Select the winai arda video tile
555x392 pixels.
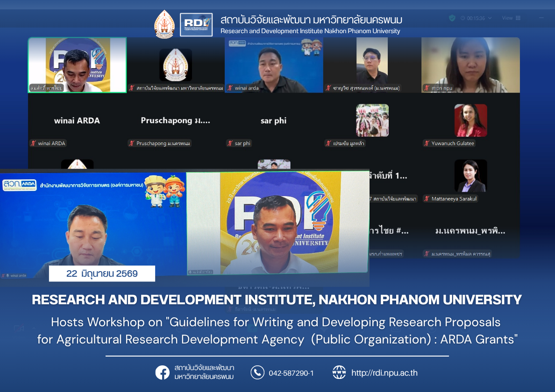274,65
